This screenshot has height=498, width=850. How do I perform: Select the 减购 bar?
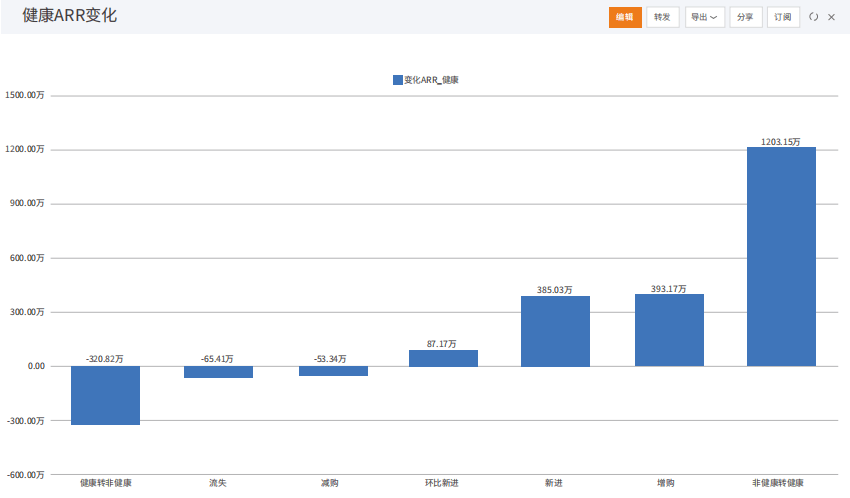point(333,371)
